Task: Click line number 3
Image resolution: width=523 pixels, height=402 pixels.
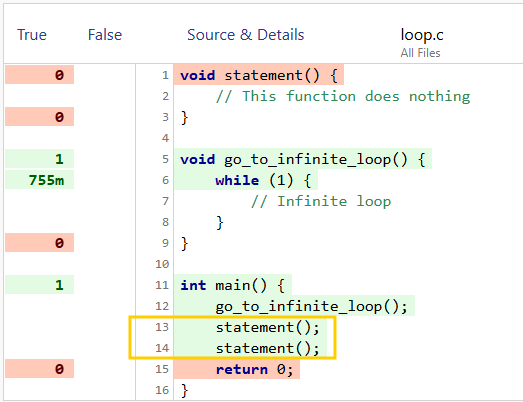Action: (165, 117)
